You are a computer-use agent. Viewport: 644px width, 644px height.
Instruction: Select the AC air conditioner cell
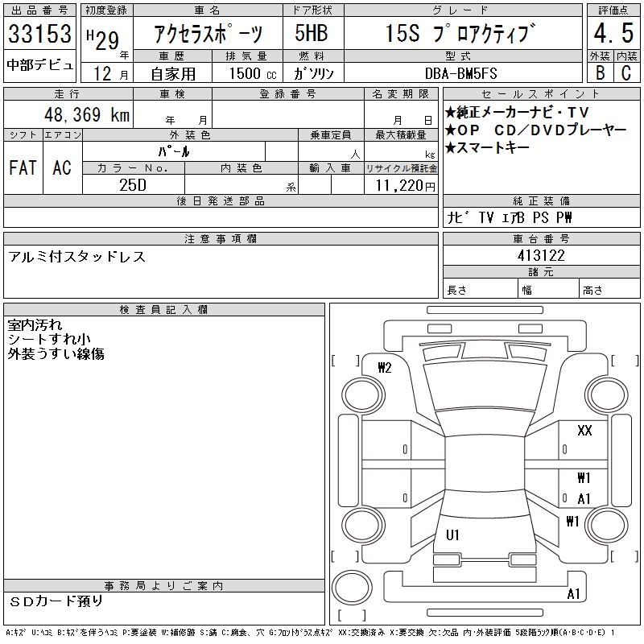click(62, 167)
